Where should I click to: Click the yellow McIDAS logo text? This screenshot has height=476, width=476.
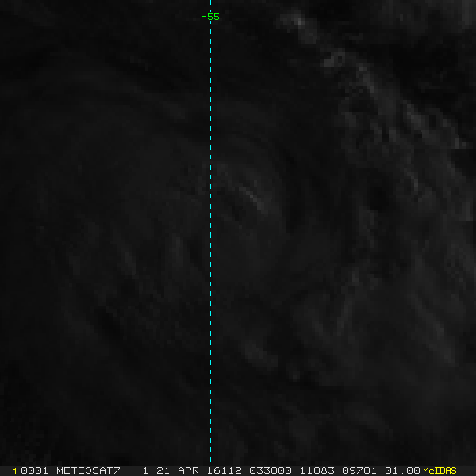(440, 470)
